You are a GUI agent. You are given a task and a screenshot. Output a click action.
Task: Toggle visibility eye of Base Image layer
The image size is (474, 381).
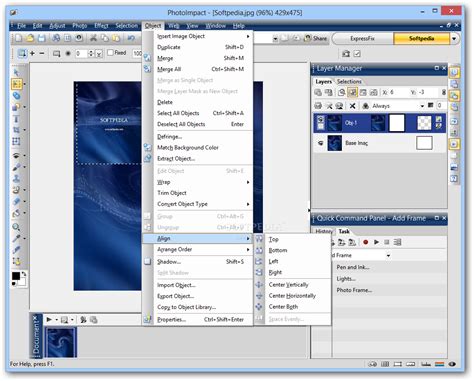click(x=320, y=143)
